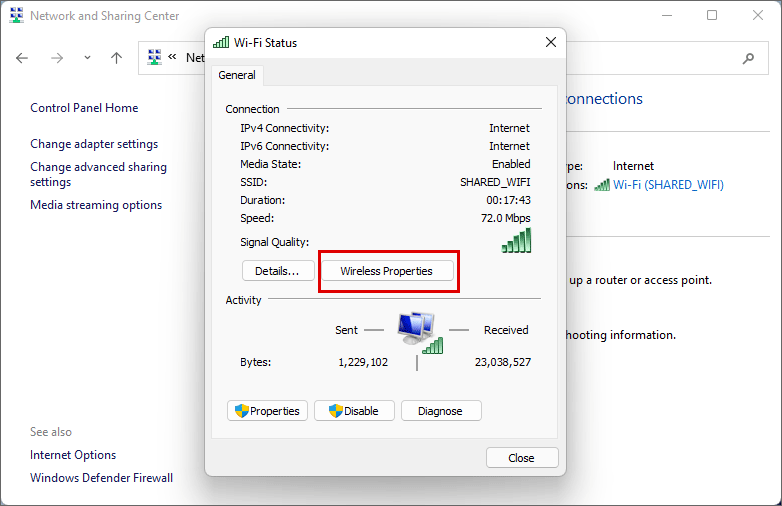Screen dimensions: 782x506
Task: Click the Duration value 00:17:43
Action: pos(509,200)
